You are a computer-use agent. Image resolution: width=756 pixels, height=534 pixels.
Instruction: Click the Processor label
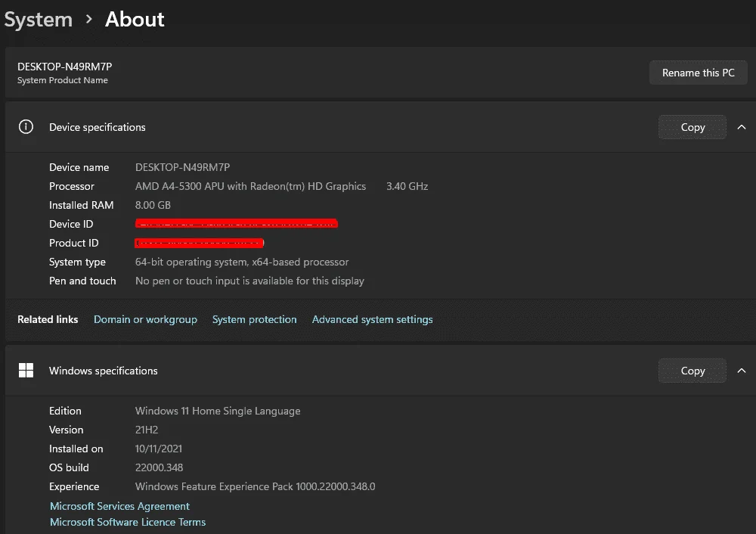point(72,186)
